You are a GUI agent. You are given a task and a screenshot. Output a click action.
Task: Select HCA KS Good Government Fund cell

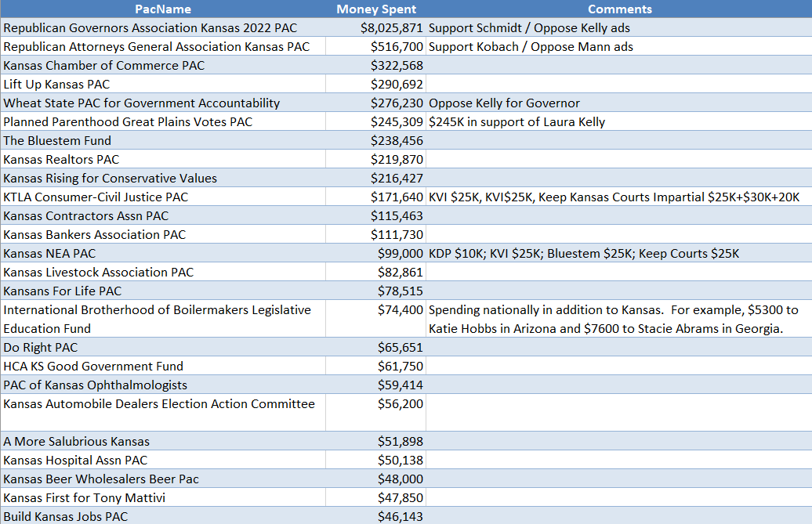pos(162,366)
